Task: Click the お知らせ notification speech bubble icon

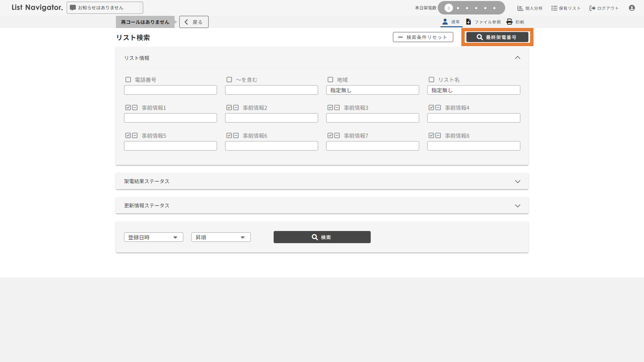Action: tap(72, 8)
